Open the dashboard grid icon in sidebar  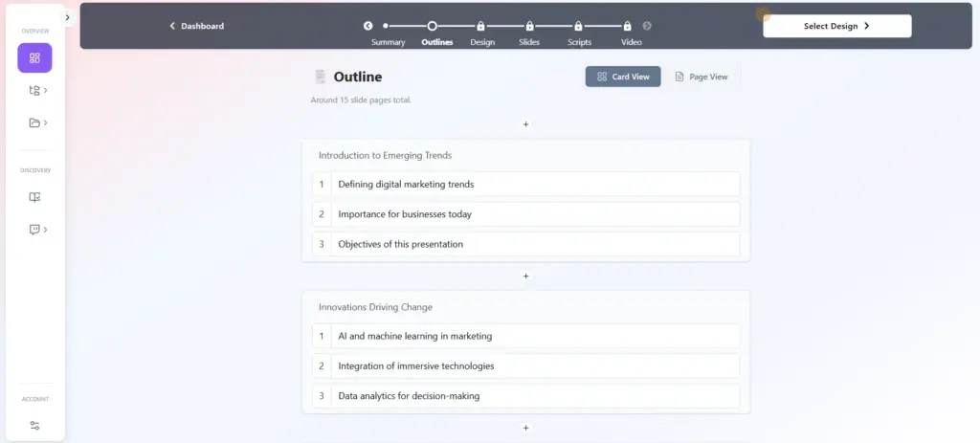click(34, 58)
